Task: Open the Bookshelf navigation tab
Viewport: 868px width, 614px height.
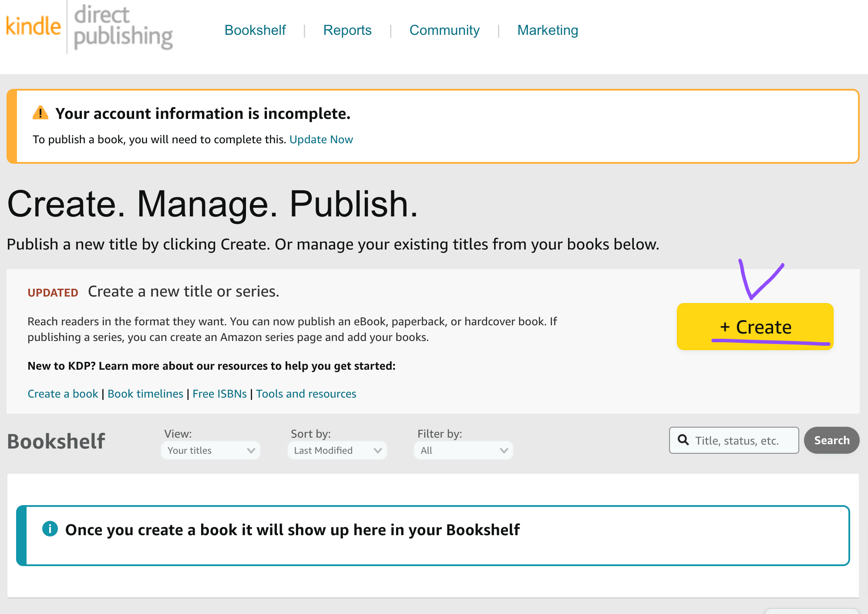Action: [255, 30]
